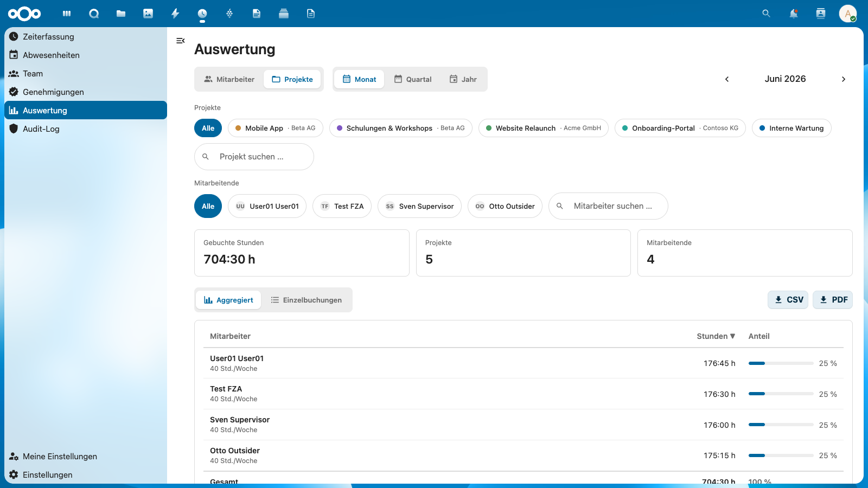Viewport: 868px width, 488px height.
Task: Switch to Einzelbuchungen tab
Action: (306, 300)
